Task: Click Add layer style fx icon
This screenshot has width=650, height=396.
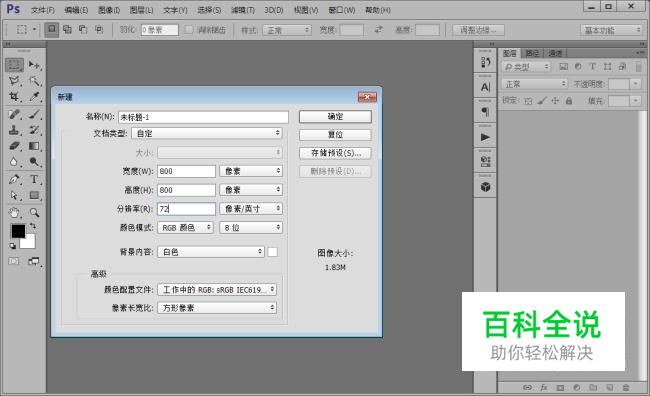Action: 543,388
